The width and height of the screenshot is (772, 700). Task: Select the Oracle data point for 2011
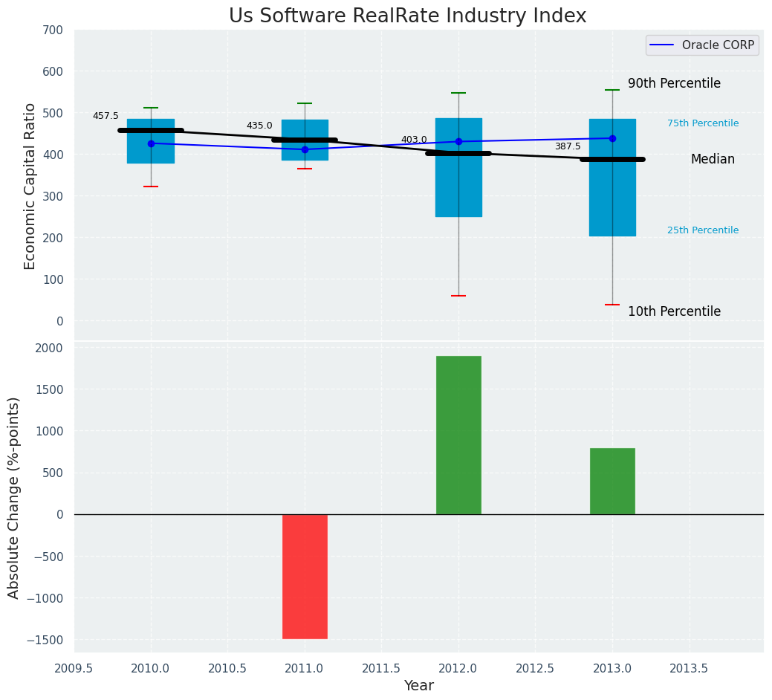(x=305, y=149)
